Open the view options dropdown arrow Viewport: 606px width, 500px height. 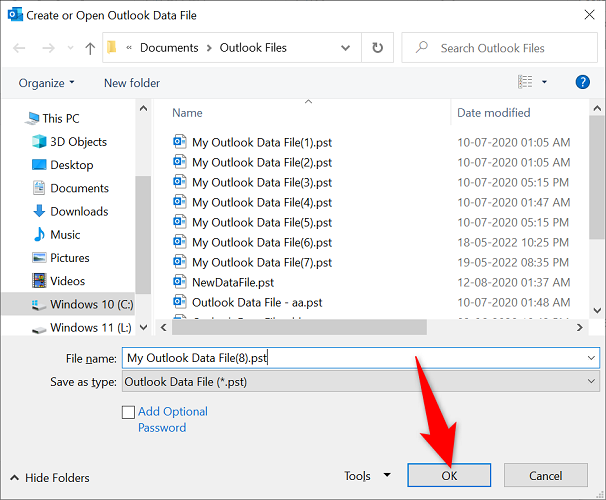click(x=544, y=82)
